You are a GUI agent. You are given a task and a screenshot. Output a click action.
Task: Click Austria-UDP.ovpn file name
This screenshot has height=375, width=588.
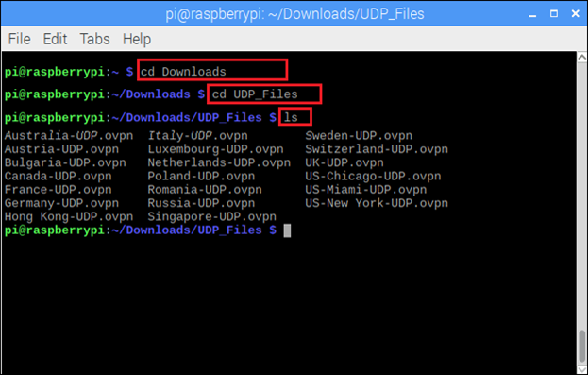tap(61, 149)
